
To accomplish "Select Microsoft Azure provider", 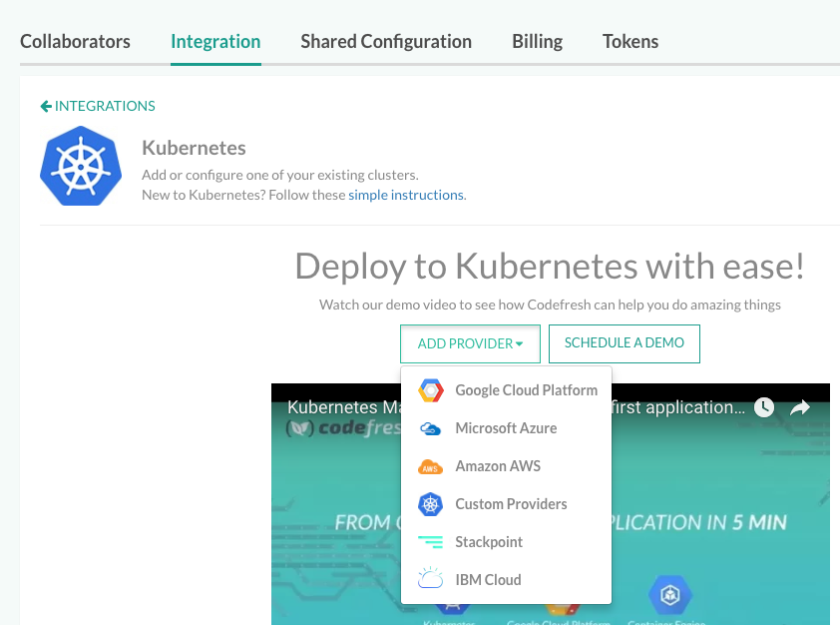I will (x=506, y=428).
